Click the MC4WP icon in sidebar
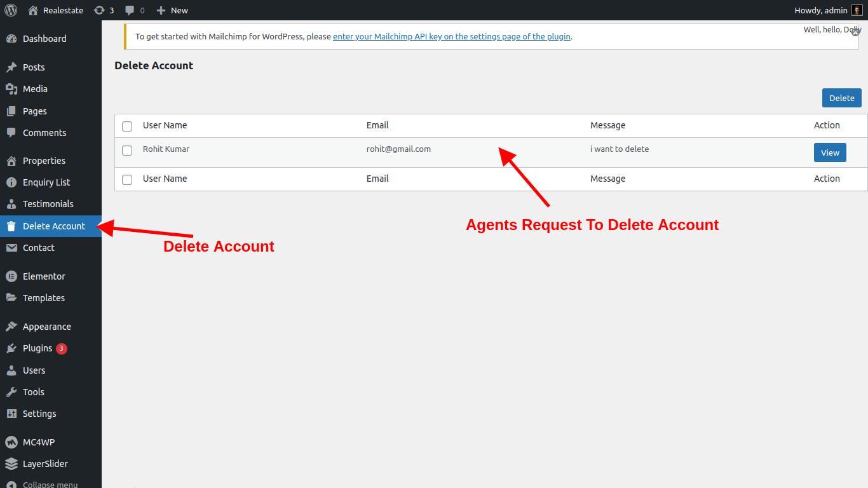 (x=11, y=442)
